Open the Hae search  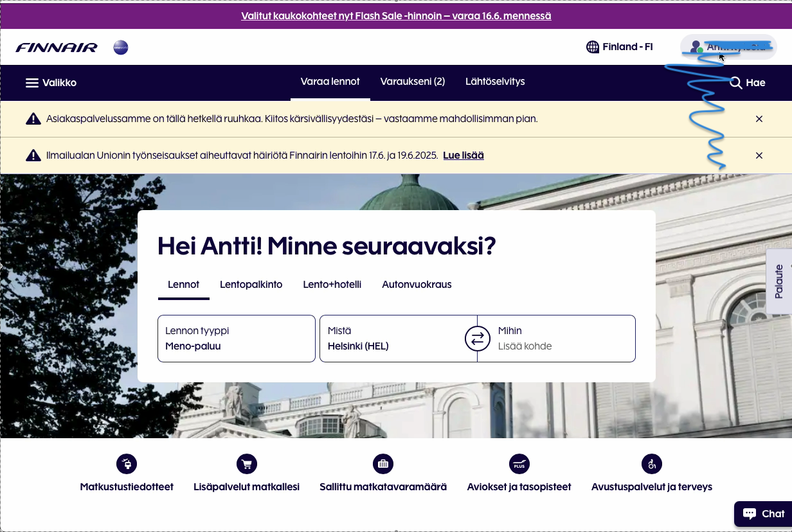coord(748,82)
